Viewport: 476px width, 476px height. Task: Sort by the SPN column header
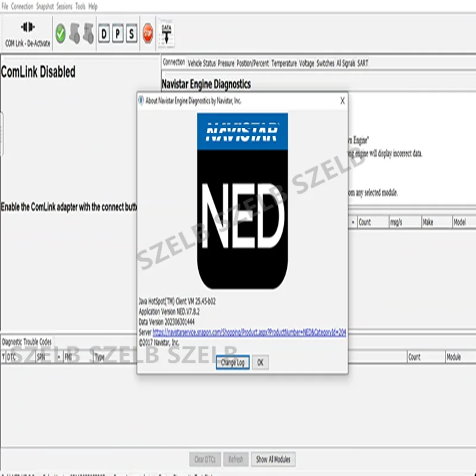[49, 357]
